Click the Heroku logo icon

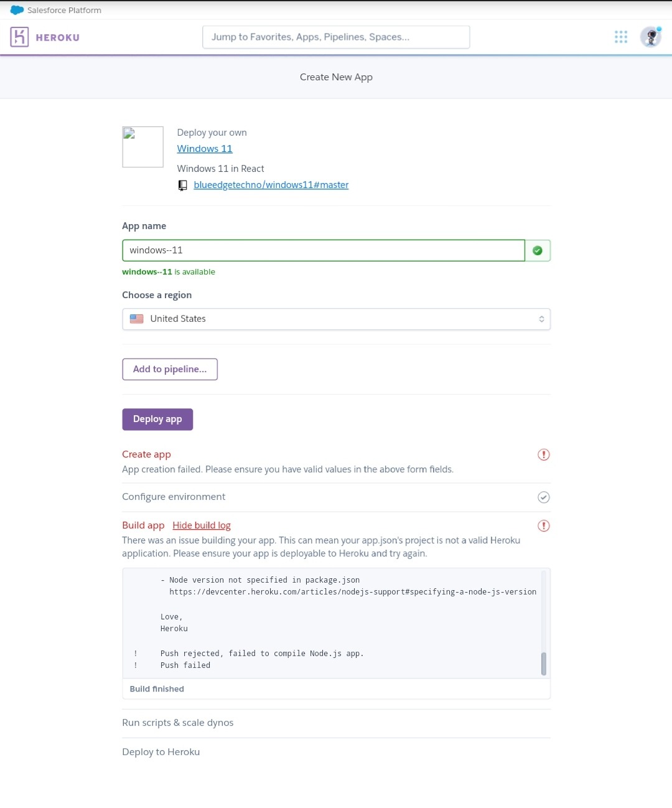tap(19, 37)
